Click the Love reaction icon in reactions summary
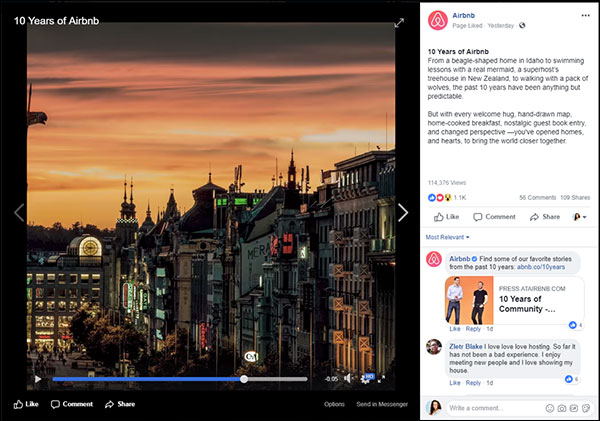The height and width of the screenshot is (421, 600). 440,197
